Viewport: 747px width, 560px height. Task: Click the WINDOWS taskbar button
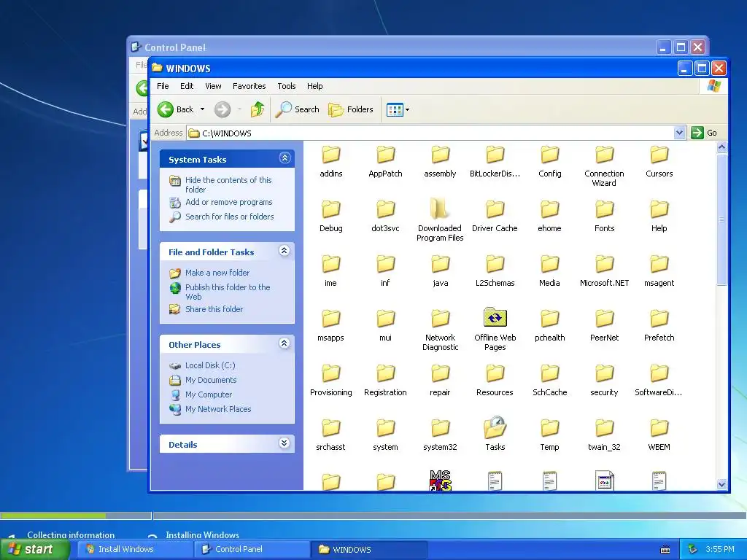(x=368, y=549)
